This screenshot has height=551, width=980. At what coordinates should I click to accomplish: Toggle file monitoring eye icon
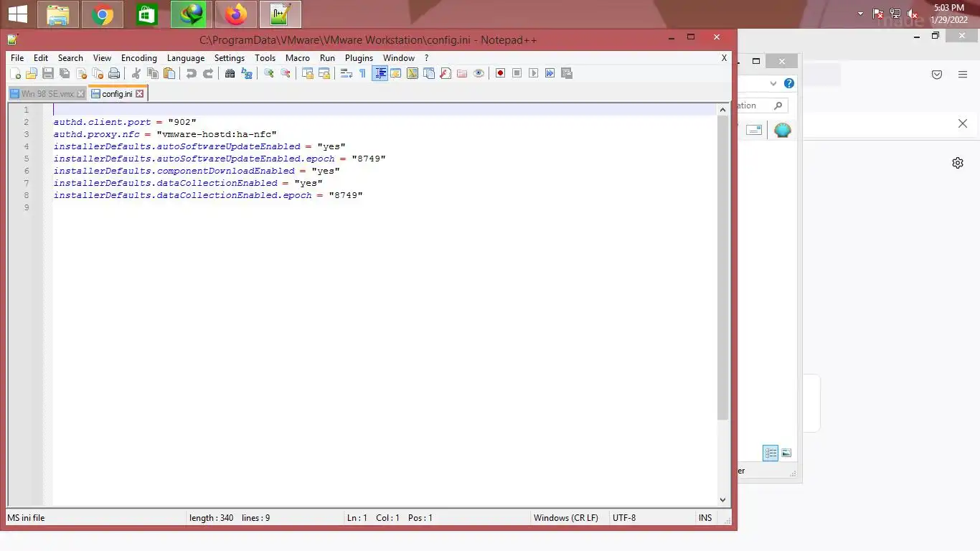479,73
